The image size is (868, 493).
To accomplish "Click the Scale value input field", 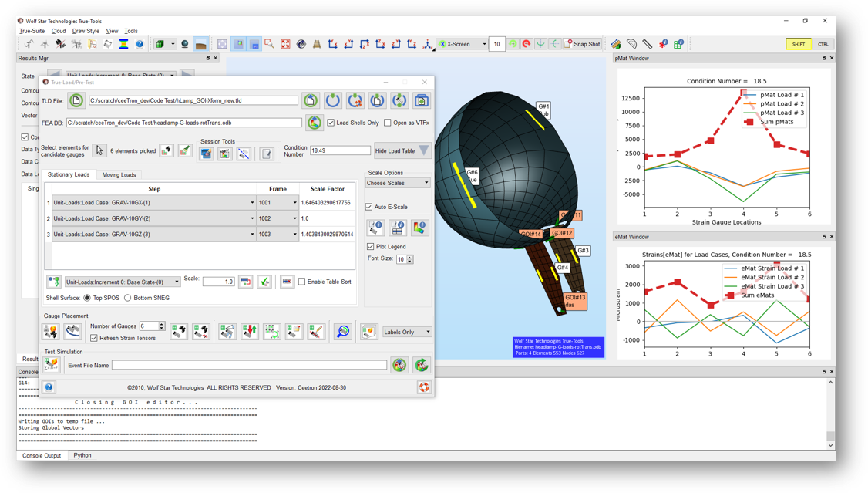I will 219,282.
